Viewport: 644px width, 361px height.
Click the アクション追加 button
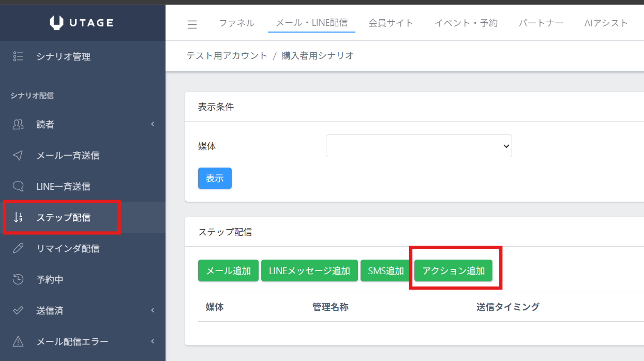(453, 270)
